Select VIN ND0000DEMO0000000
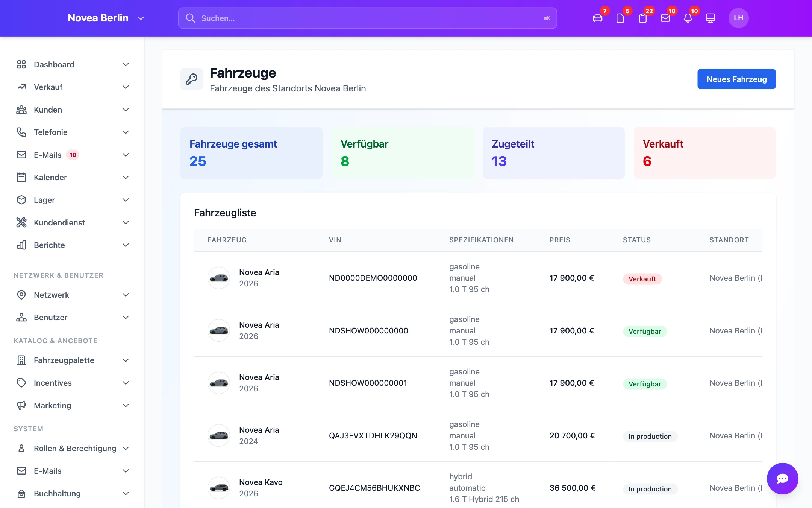 (373, 278)
